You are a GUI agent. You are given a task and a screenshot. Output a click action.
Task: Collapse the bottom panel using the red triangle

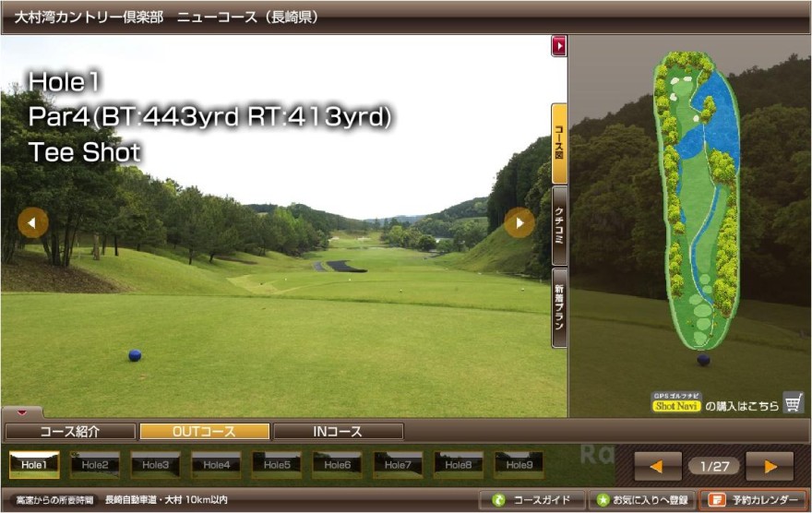pos(22,412)
